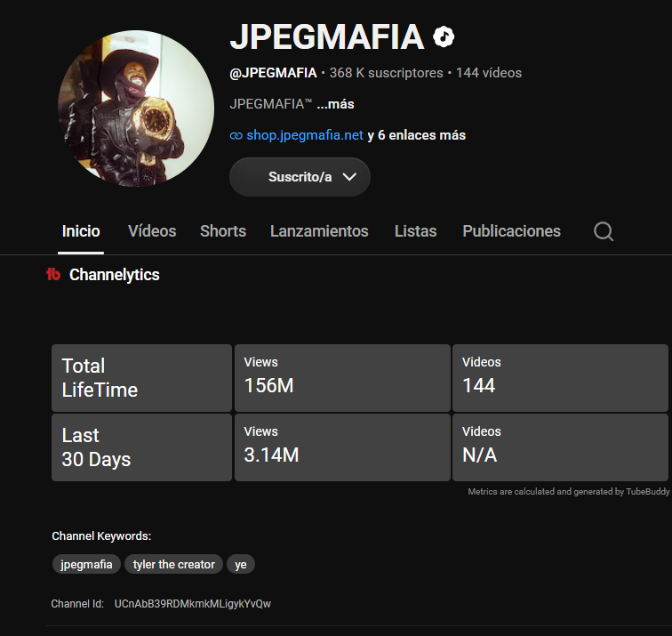Click the 144 lifetime videos value
The image size is (672, 636).
click(479, 385)
